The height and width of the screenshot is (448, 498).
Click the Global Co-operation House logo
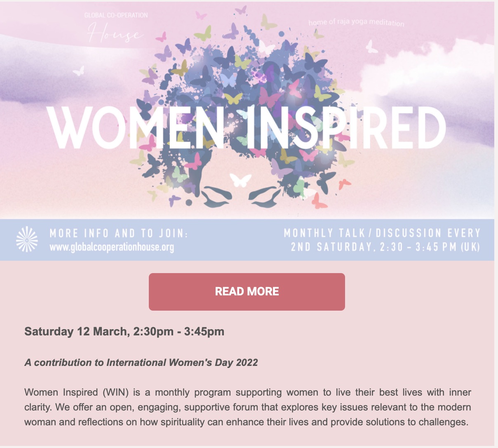pyautogui.click(x=116, y=28)
